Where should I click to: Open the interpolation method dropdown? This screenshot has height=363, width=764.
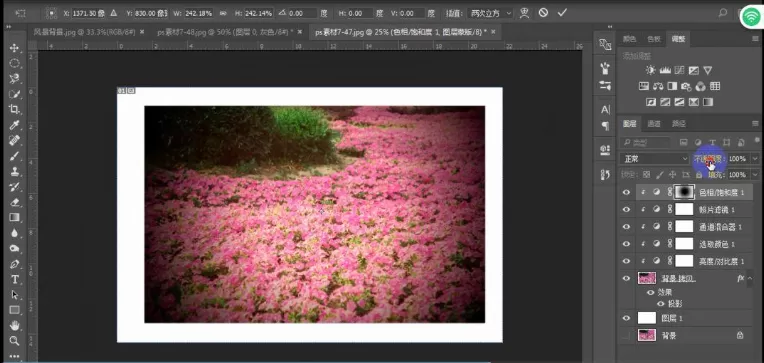pos(490,13)
